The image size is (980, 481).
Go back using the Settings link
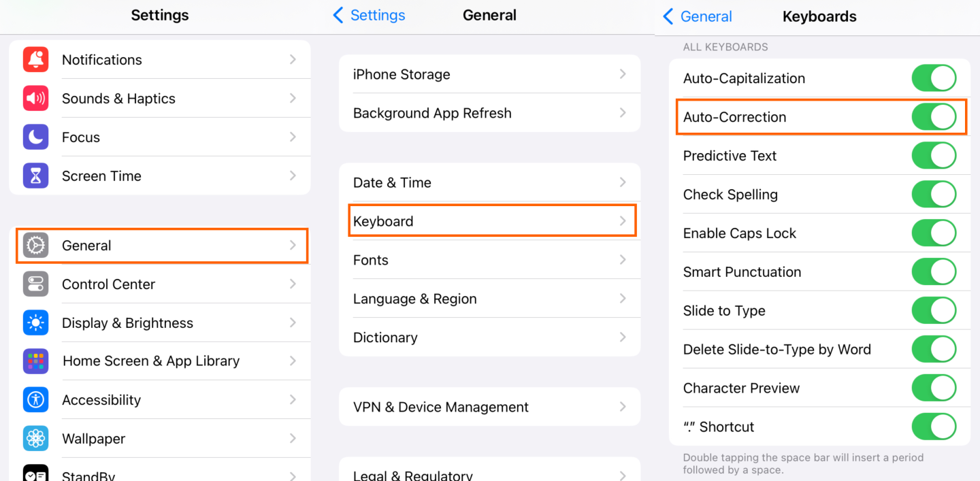pos(368,15)
